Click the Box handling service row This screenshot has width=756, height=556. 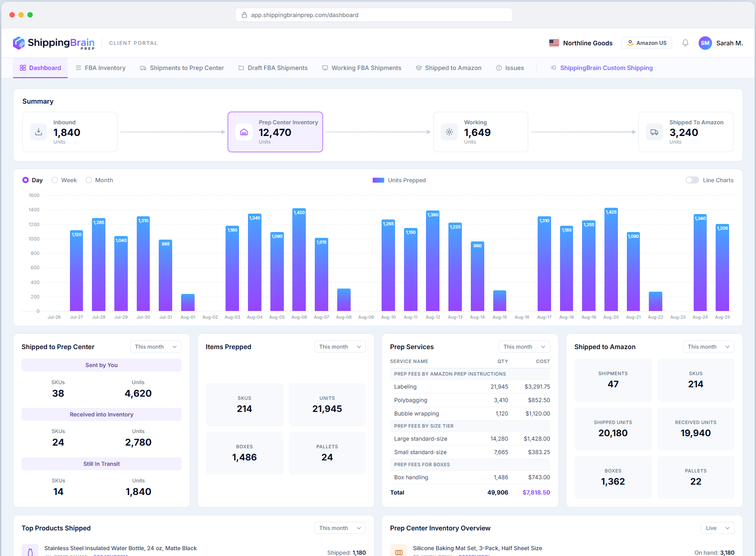pos(470,477)
